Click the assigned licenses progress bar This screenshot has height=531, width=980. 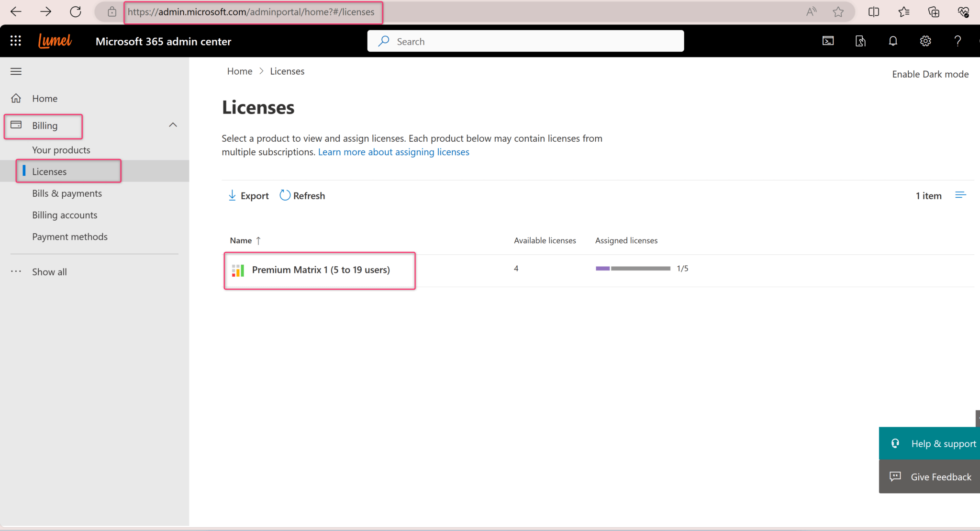pyautogui.click(x=632, y=268)
